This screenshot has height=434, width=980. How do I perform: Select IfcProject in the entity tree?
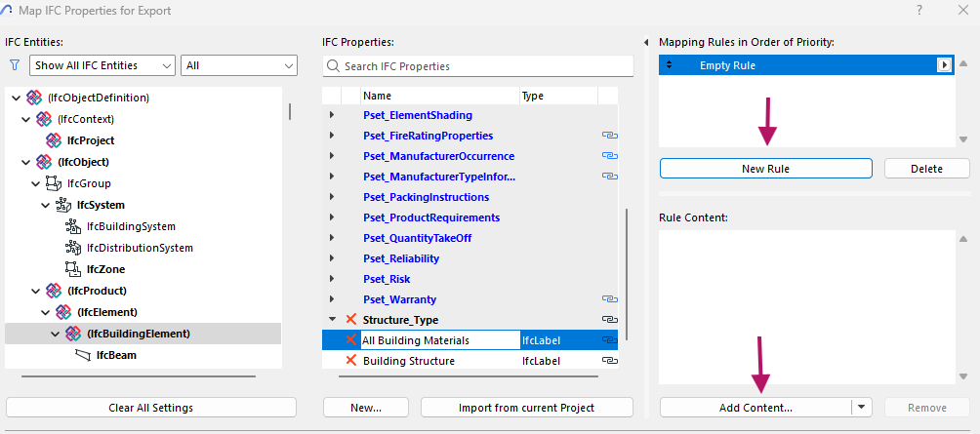pyautogui.click(x=90, y=140)
